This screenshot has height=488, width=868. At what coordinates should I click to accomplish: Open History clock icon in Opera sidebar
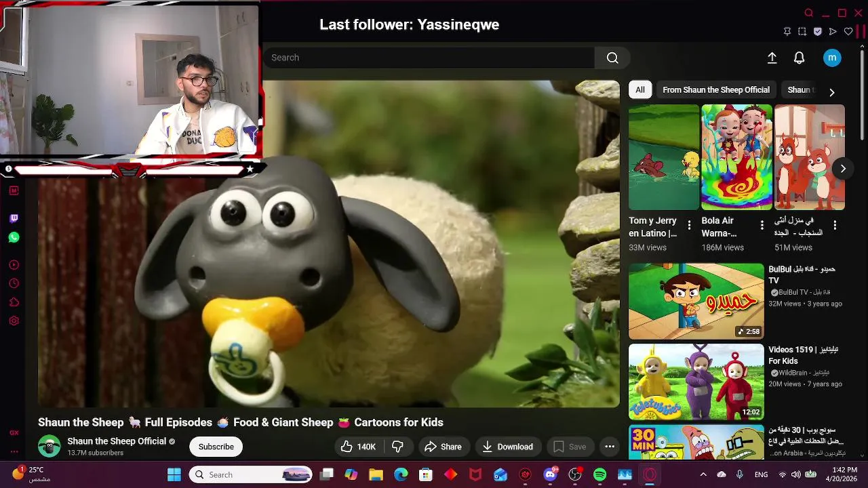pyautogui.click(x=14, y=283)
